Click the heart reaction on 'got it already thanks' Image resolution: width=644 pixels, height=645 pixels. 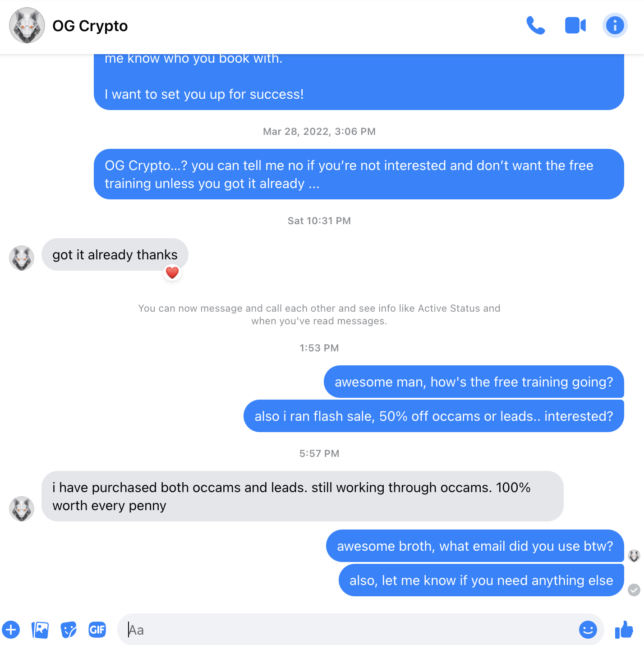coord(172,272)
